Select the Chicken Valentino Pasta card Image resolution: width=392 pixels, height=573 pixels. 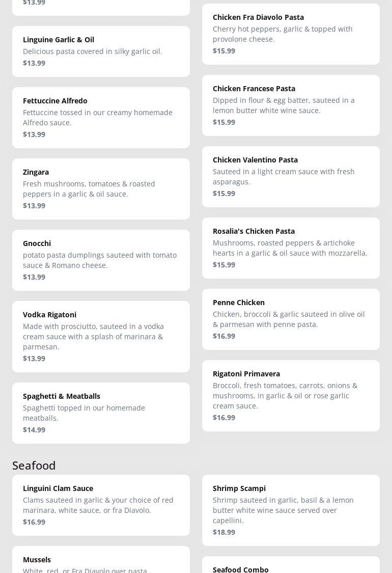[291, 177]
